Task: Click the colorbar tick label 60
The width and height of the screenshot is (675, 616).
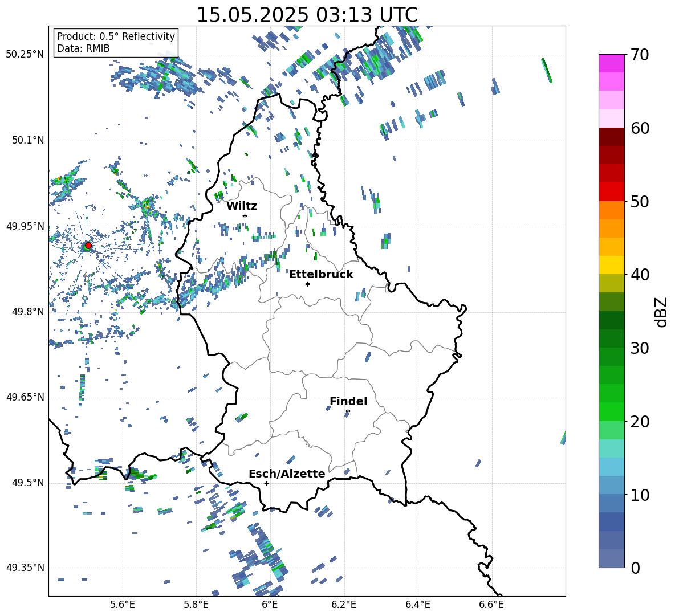Action: (x=640, y=128)
